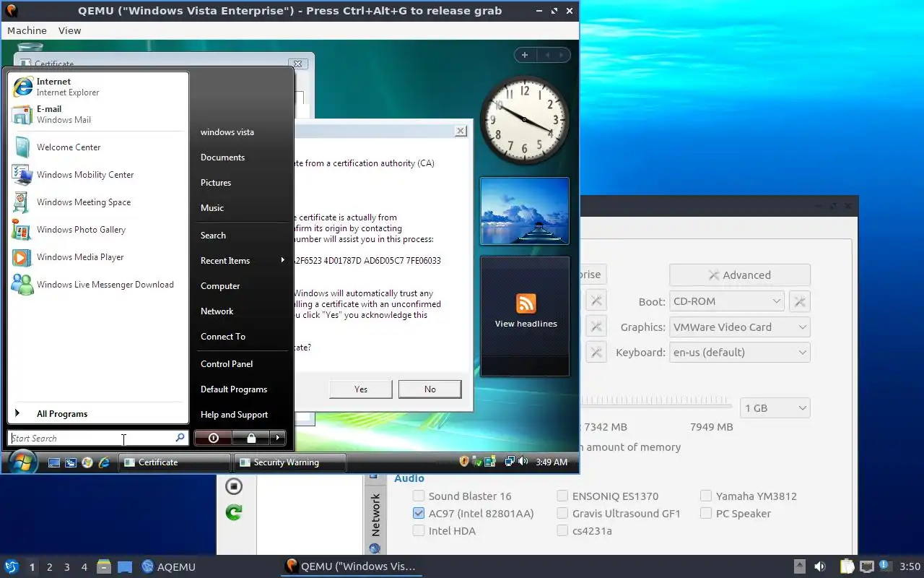
Task: Switch to AQEMU Network side tab
Action: click(375, 519)
